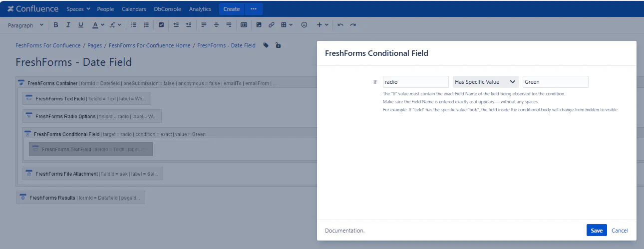
Task: Open Calendars from the navigation bar
Action: (134, 9)
